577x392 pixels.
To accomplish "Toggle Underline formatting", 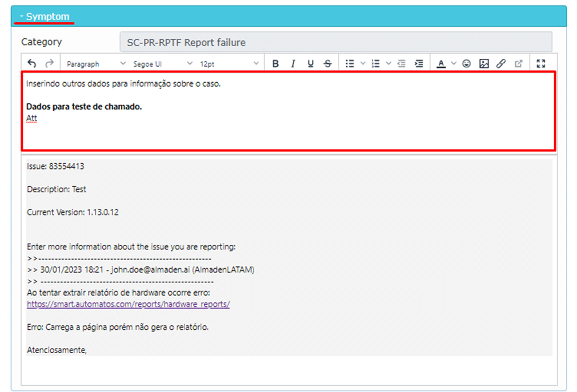I will [310, 64].
